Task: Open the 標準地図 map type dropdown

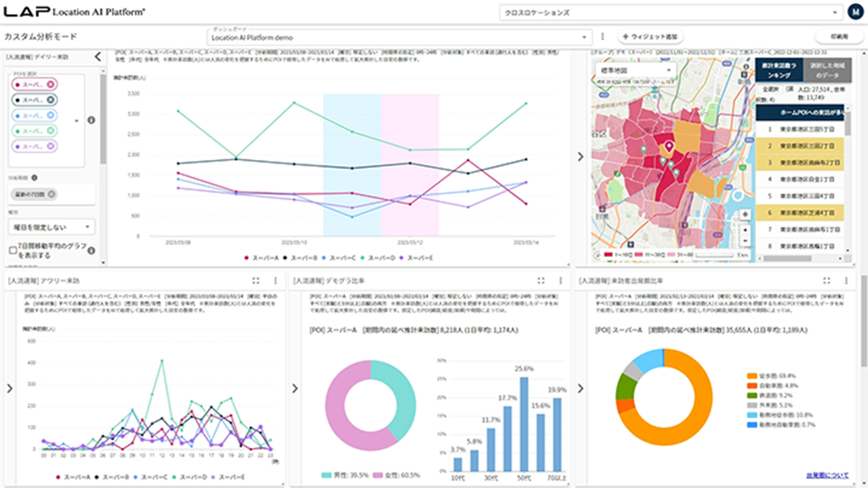Action: (x=633, y=70)
